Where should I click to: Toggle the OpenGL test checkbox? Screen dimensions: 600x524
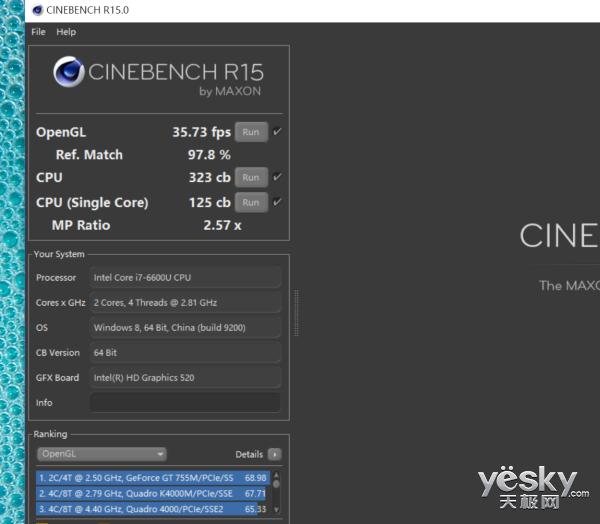coord(277,132)
